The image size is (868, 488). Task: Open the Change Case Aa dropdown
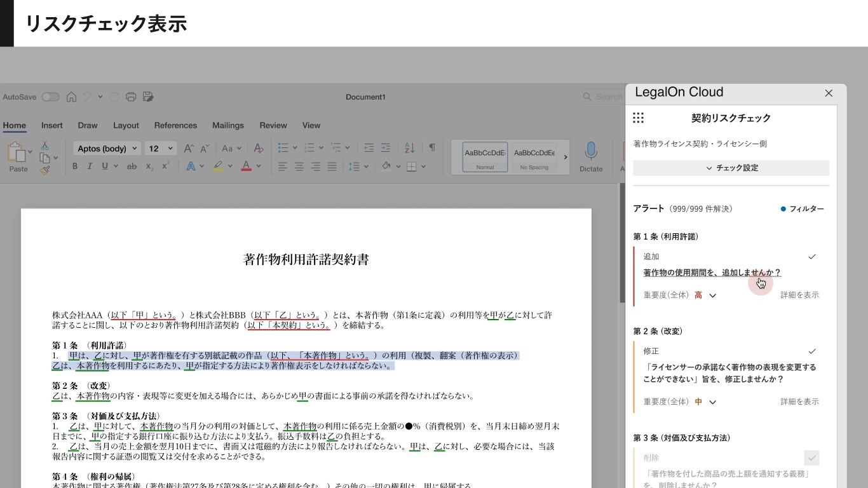click(231, 148)
